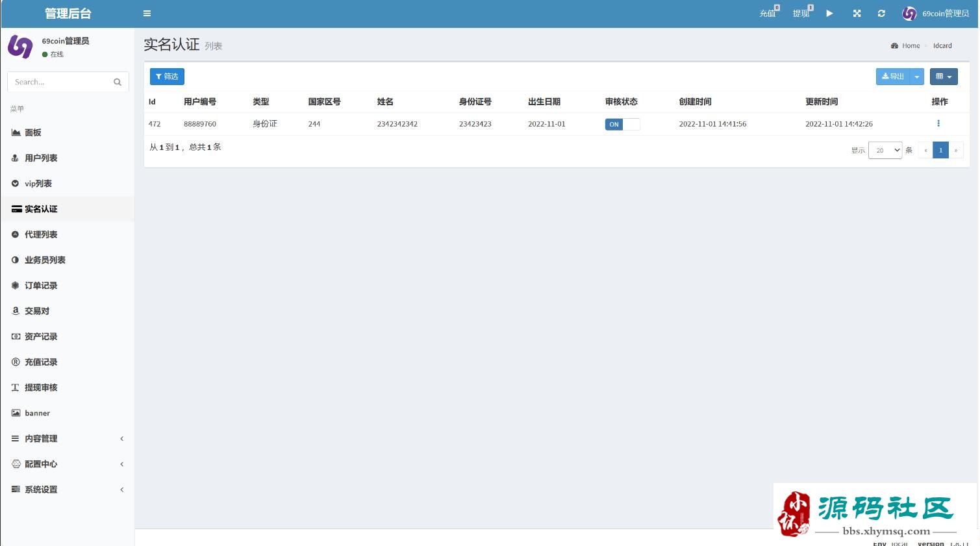Refresh the page with the reload icon
The width and height of the screenshot is (980, 546).
click(881, 13)
